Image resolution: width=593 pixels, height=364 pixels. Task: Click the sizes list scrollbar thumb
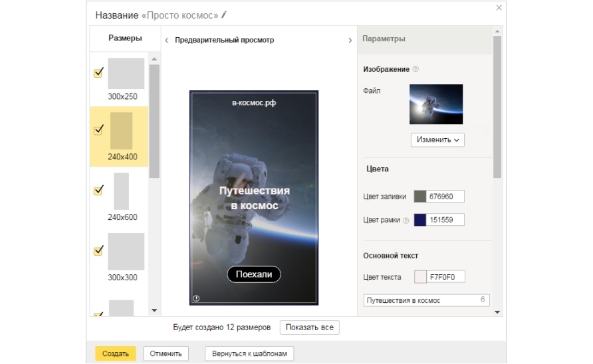(x=154, y=121)
